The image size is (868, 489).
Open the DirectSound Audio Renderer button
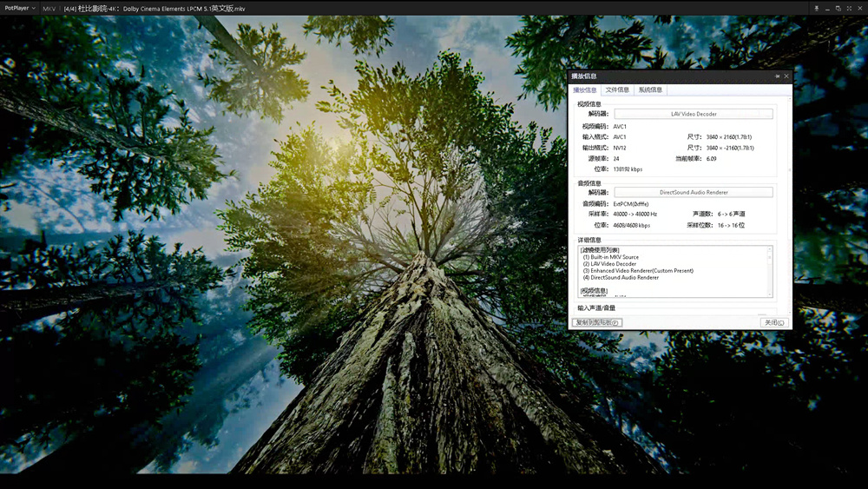coord(694,192)
